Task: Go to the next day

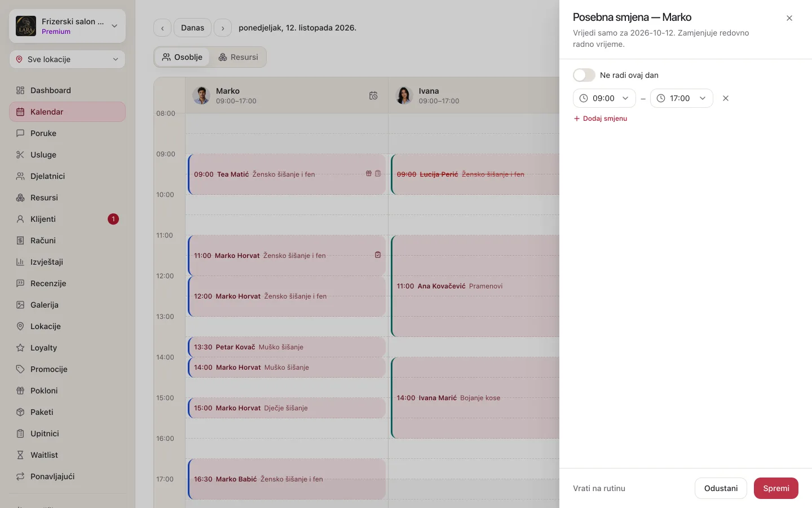Action: coord(223,28)
